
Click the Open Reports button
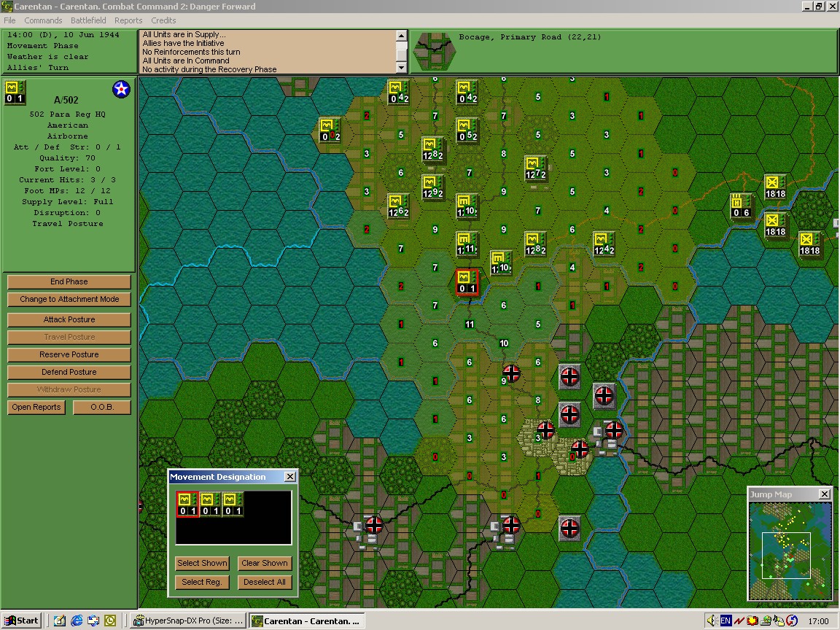point(36,407)
